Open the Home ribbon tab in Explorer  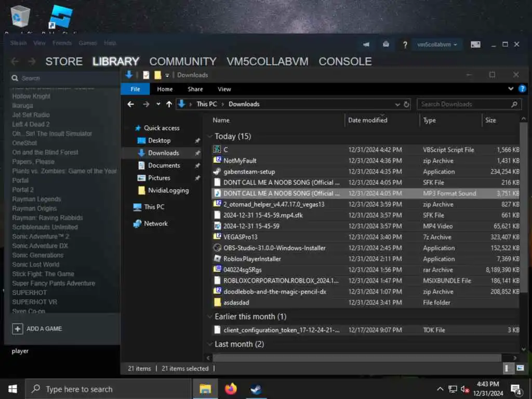click(x=165, y=89)
